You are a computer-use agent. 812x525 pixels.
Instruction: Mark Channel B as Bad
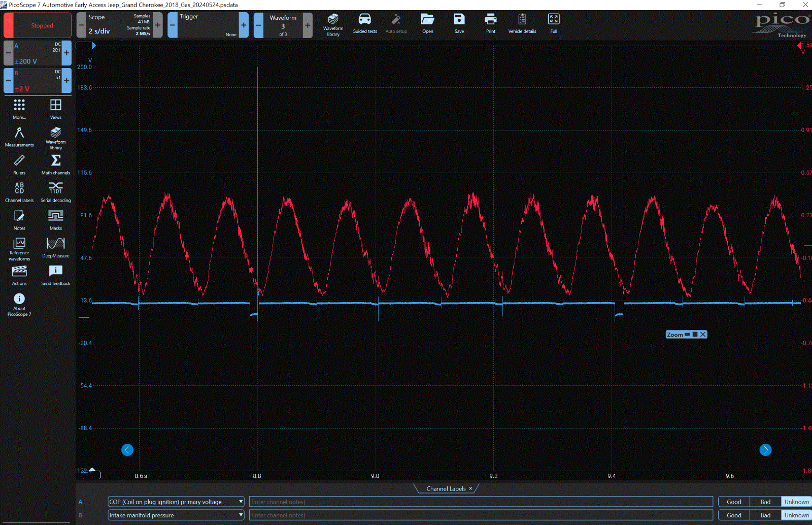point(765,515)
